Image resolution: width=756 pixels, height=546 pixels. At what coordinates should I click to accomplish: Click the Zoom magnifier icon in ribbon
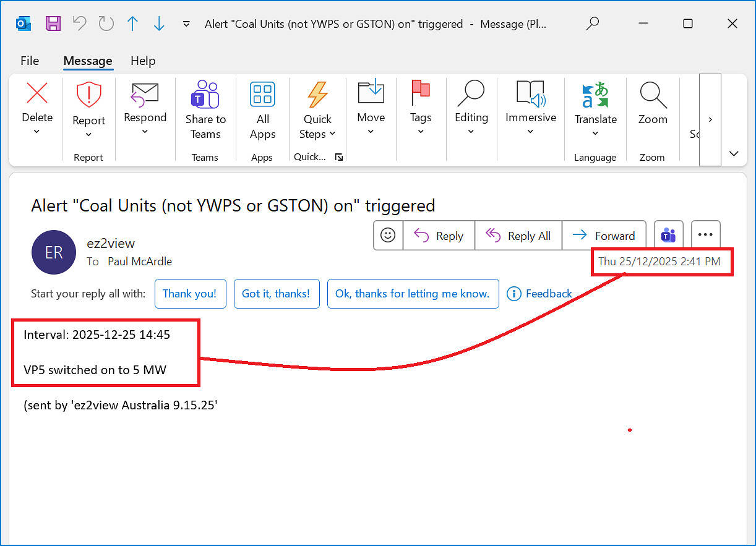point(652,95)
